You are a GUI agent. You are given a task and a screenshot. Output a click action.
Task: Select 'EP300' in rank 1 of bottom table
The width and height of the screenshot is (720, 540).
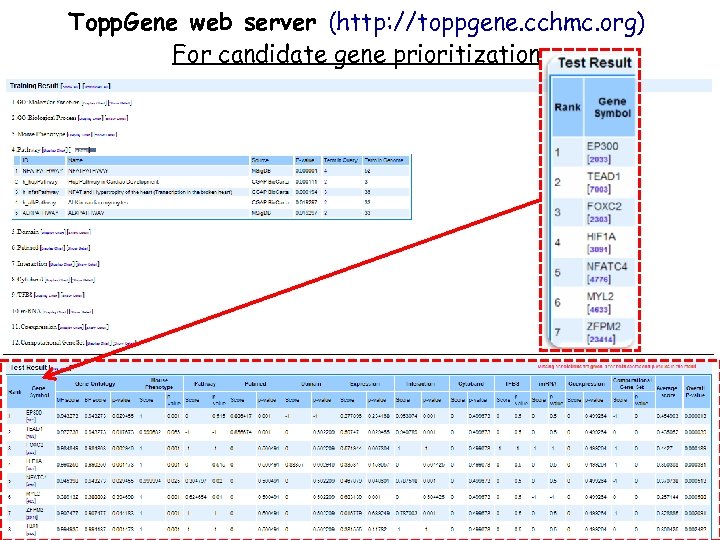pyautogui.click(x=34, y=412)
